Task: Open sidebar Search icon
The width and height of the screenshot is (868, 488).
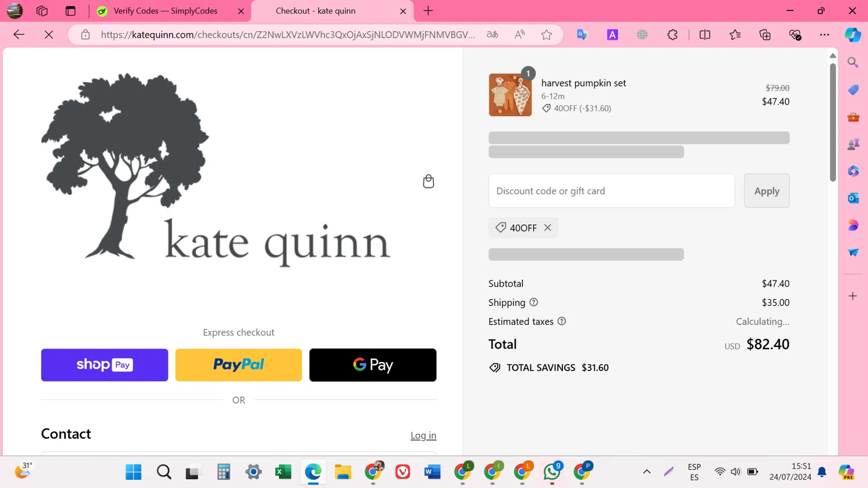Action: point(853,62)
